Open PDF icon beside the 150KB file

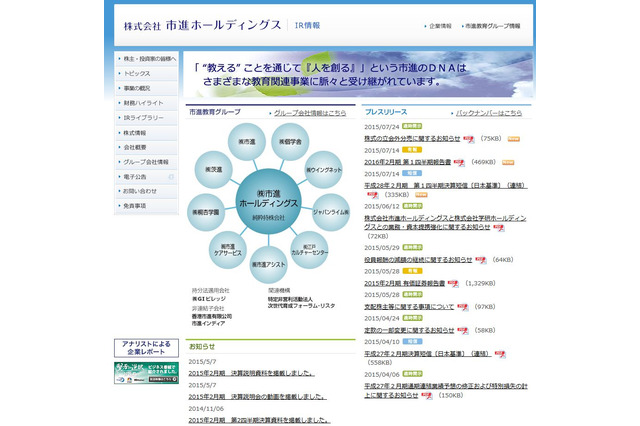tap(427, 395)
